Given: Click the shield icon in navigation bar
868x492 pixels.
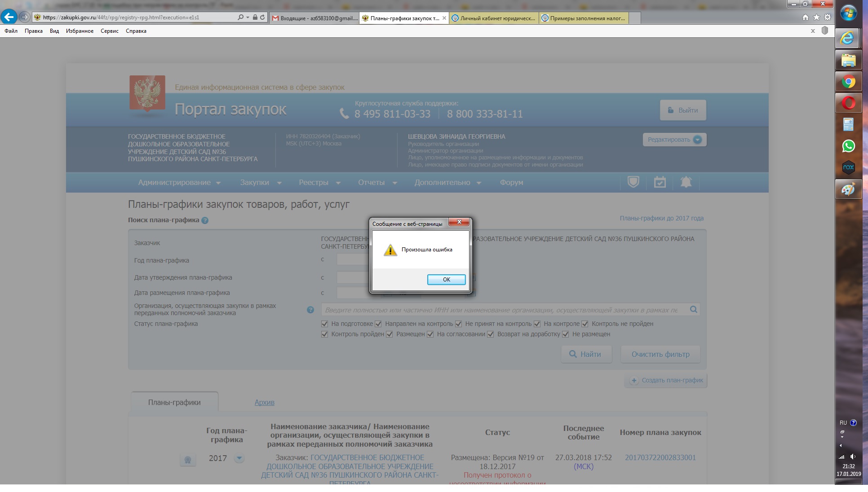Looking at the screenshot, I should [x=633, y=182].
